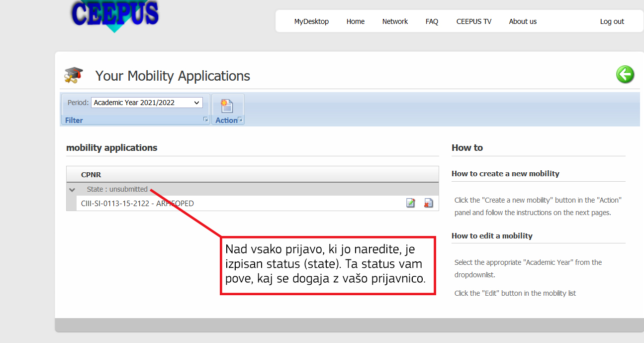Image resolution: width=644 pixels, height=343 pixels.
Task: Click the 'Your Mobility Applications' title
Action: coord(173,76)
